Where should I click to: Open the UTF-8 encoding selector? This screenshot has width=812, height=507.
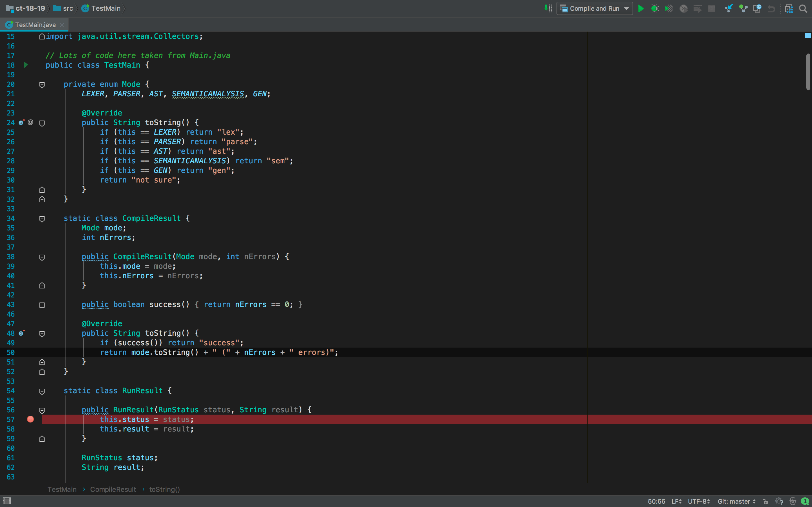[x=697, y=501]
